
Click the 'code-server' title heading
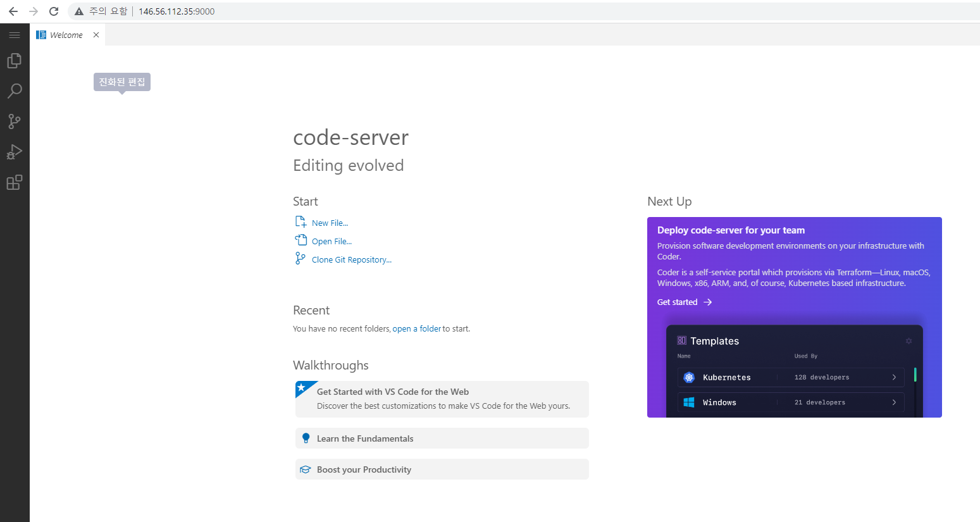point(351,137)
